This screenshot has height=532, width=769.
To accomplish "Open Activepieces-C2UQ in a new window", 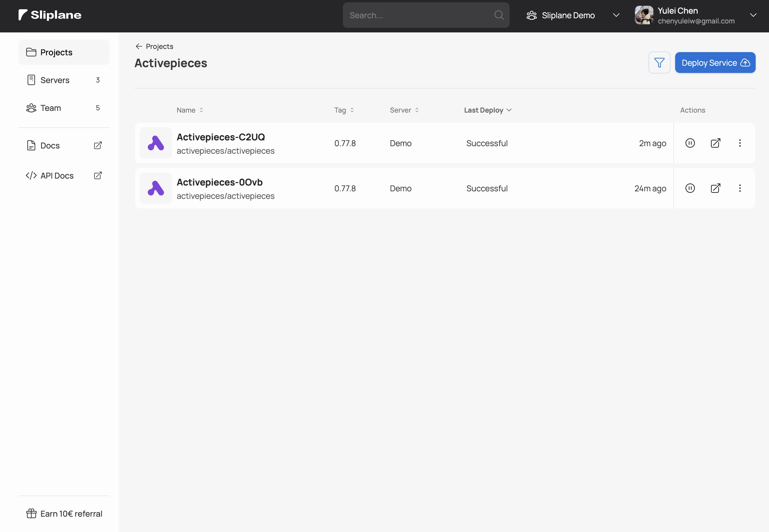I will tap(715, 143).
